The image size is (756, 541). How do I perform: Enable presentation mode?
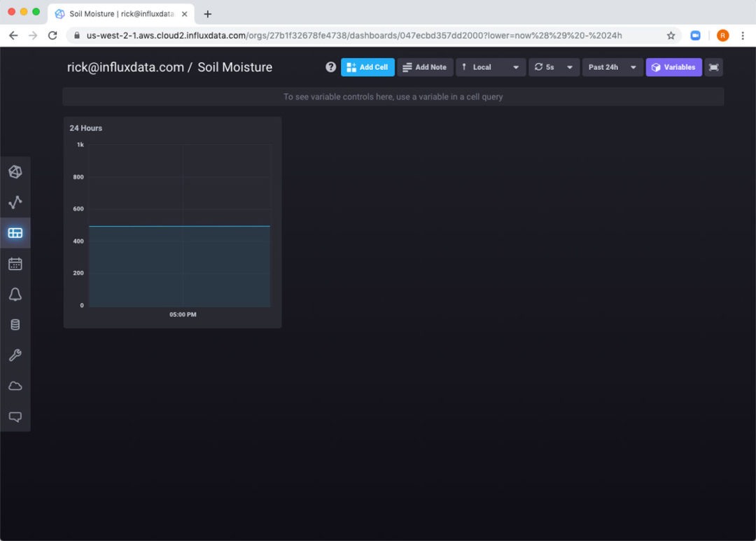click(x=713, y=67)
